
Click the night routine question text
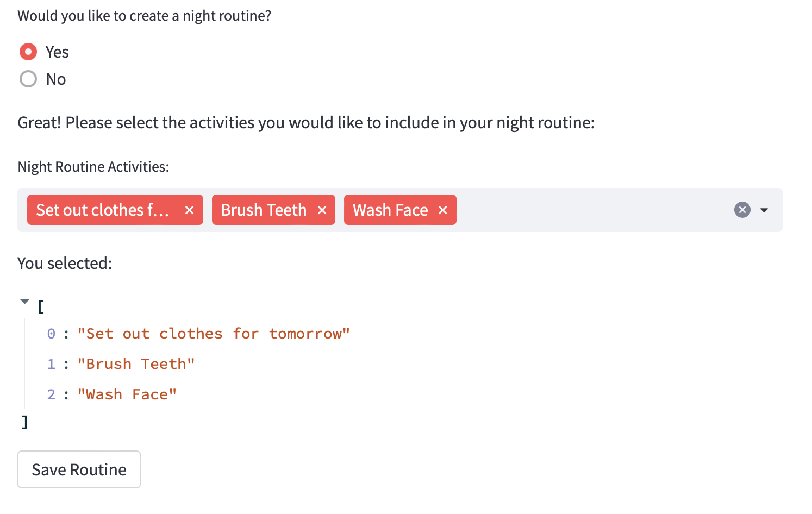tap(145, 16)
